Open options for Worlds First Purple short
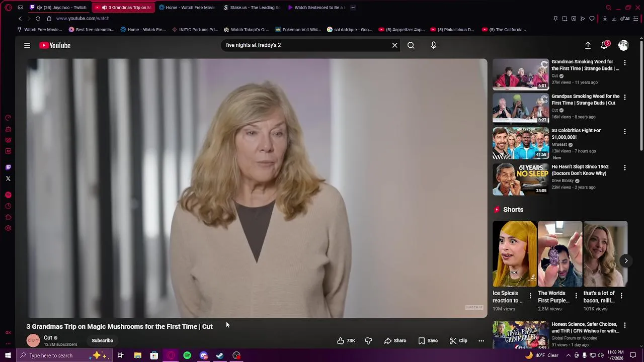This screenshot has width=644, height=362. (x=576, y=296)
